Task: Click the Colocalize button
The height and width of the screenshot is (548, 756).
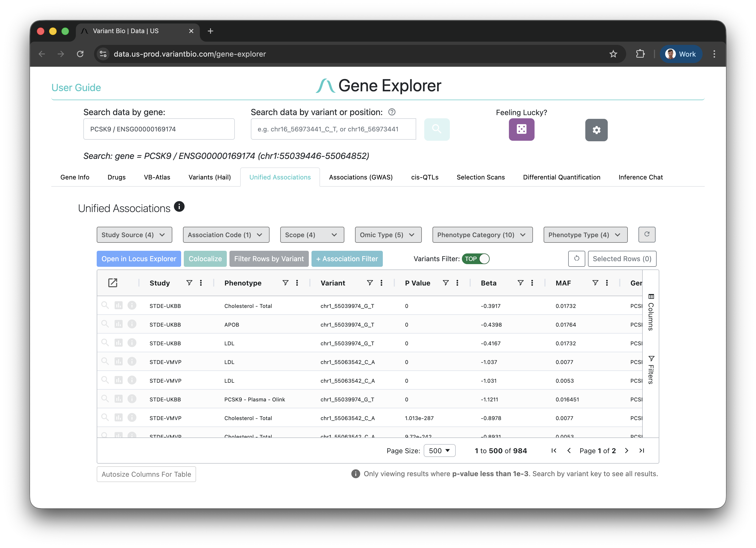Action: pos(205,259)
